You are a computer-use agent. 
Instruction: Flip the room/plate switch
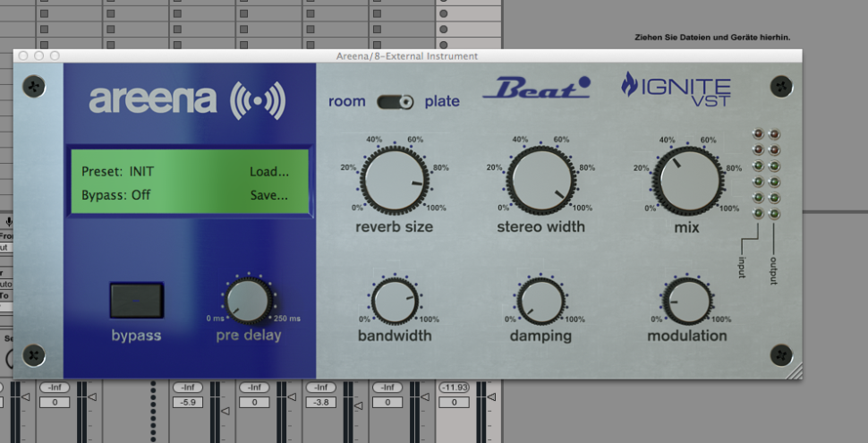[x=396, y=102]
